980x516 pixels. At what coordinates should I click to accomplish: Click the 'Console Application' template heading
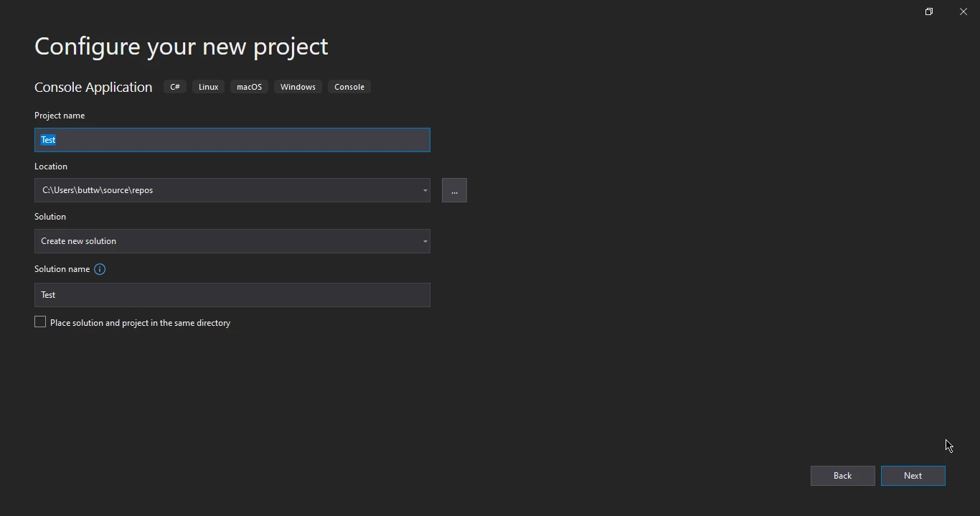coord(93,87)
